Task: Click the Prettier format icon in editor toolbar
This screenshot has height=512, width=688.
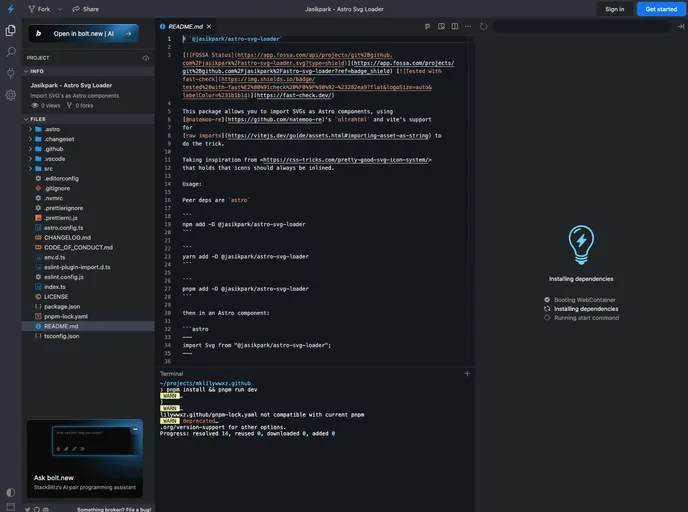Action: click(x=427, y=26)
